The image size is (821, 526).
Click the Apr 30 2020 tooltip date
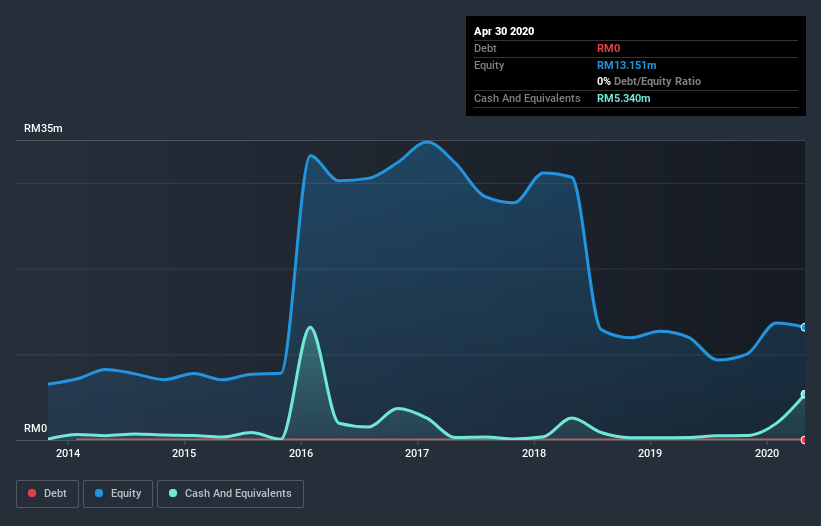coord(504,31)
